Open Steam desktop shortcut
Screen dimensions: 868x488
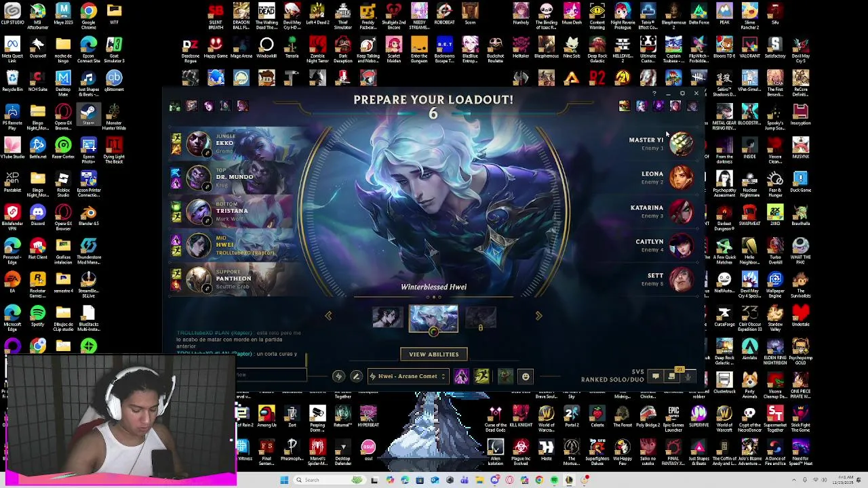pos(88,113)
